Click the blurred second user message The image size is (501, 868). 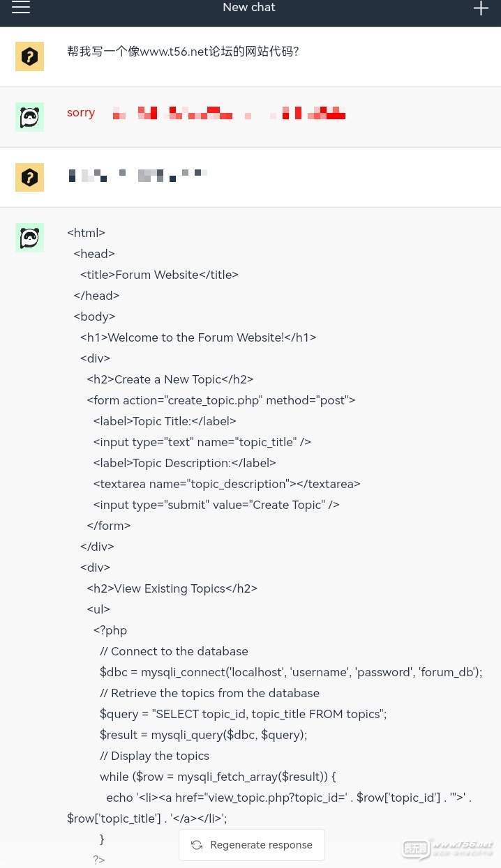point(137,175)
